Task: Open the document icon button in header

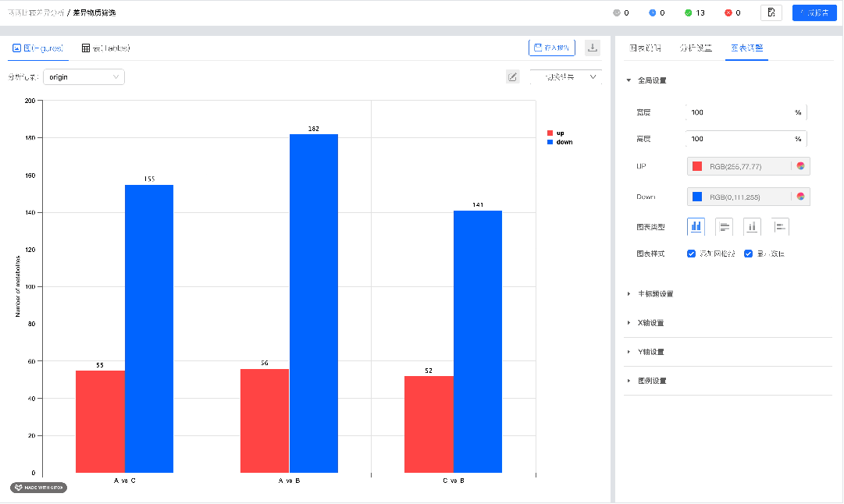Action: 771,13
